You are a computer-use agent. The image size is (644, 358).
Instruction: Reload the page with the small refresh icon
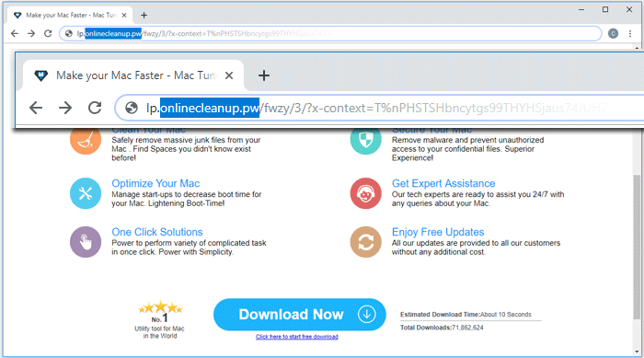coord(48,34)
